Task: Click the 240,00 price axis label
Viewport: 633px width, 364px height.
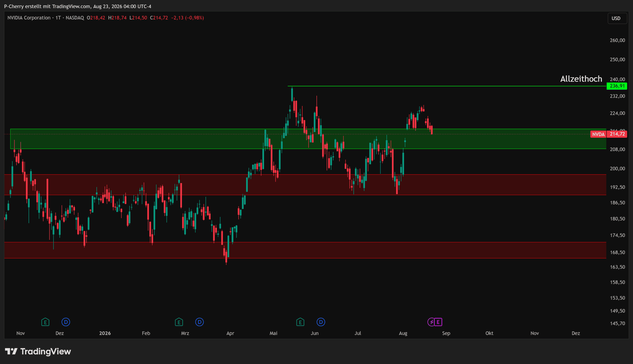Action: 617,79
